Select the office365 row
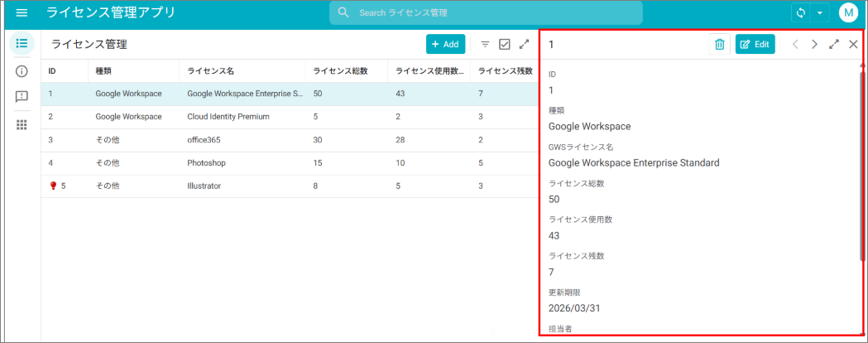 click(290, 140)
